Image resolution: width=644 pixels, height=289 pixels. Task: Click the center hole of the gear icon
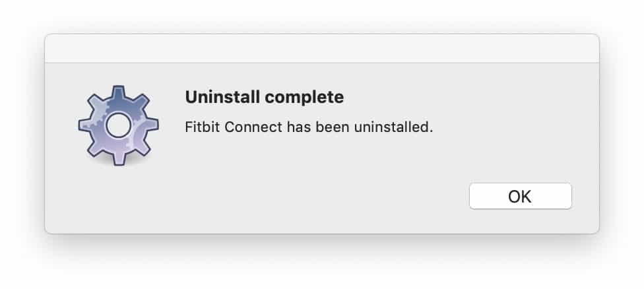click(x=119, y=124)
